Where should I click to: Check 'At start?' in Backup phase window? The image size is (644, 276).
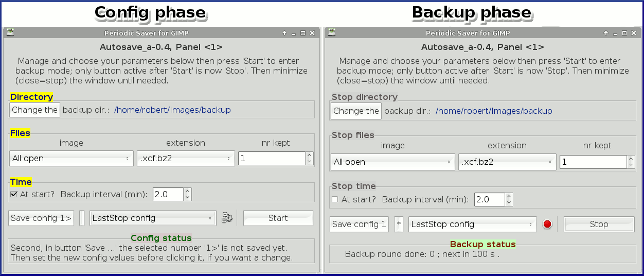[335, 199]
